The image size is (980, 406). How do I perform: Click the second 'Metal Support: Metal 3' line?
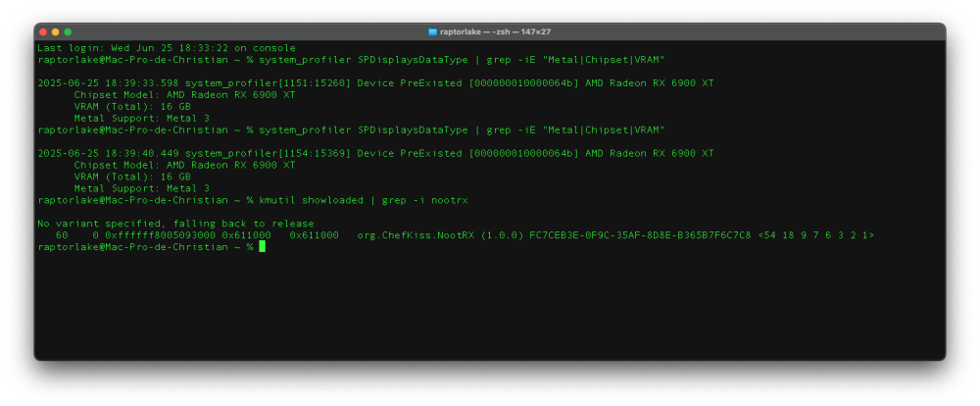click(x=141, y=188)
